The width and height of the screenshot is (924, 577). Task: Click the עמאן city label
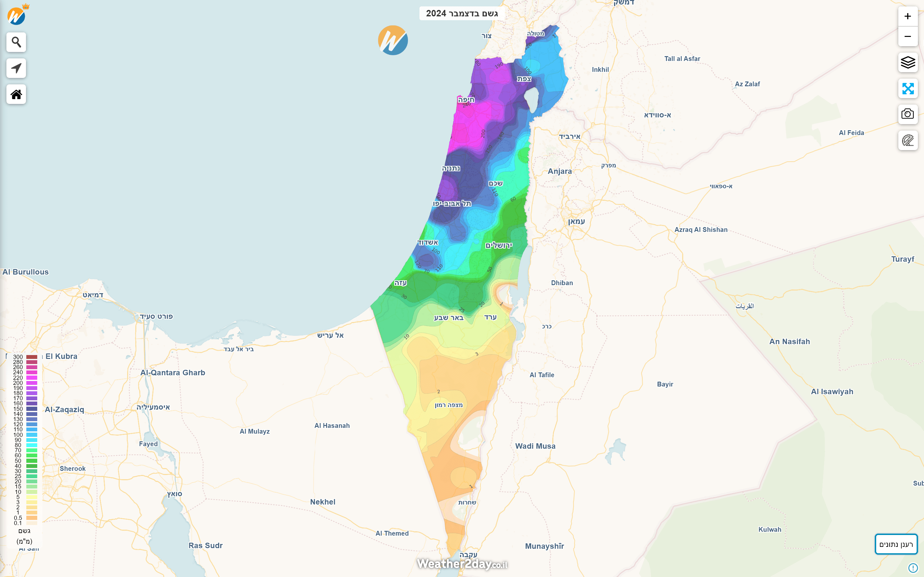point(576,221)
